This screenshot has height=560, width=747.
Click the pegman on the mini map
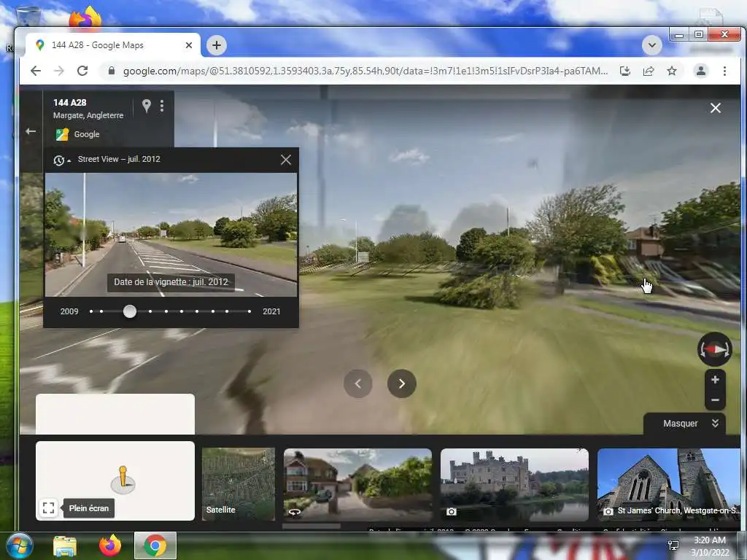point(123,478)
